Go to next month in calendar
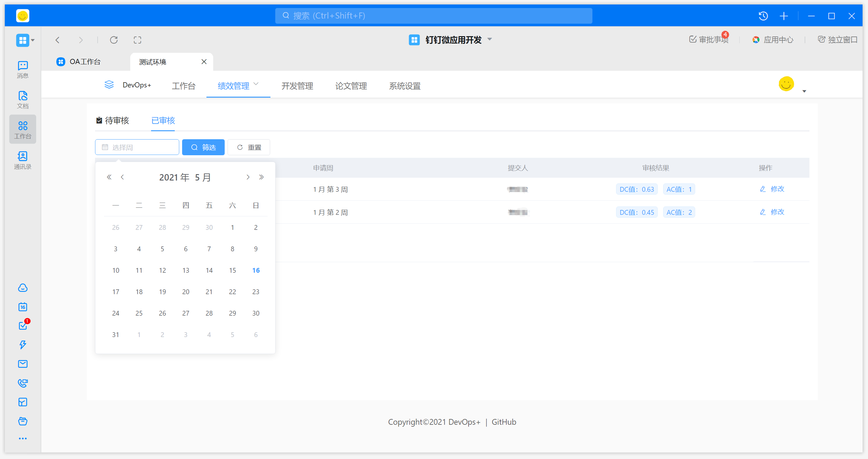This screenshot has height=459, width=868. click(248, 177)
